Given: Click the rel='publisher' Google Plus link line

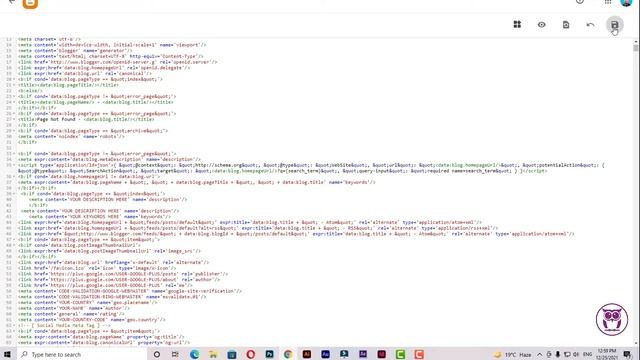Looking at the screenshot, I should 122,273.
